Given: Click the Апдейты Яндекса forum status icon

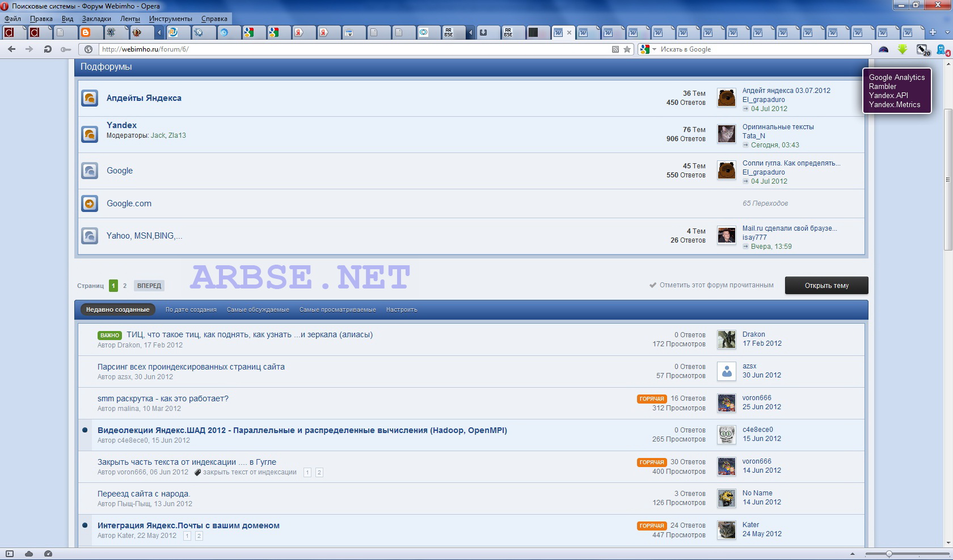Looking at the screenshot, I should click(90, 98).
